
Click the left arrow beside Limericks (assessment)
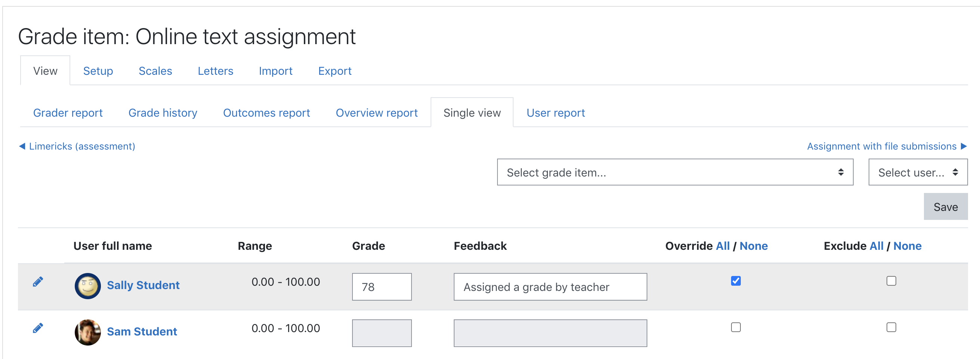22,146
